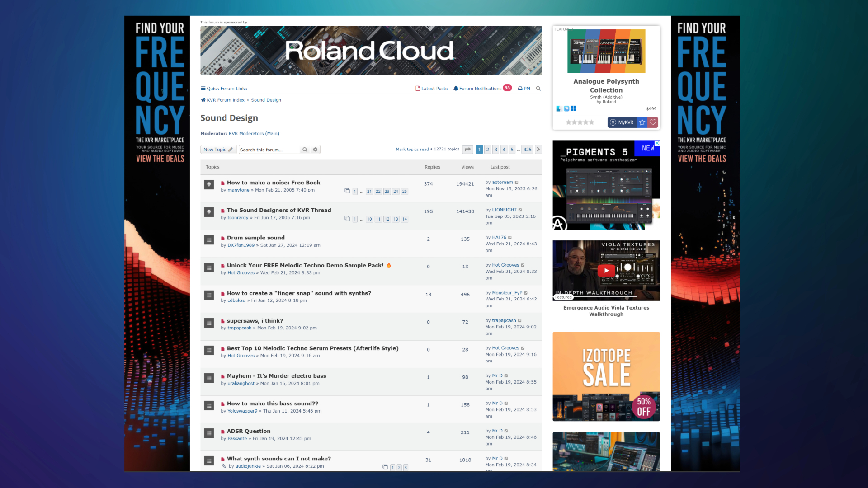This screenshot has height=488, width=868.
Task: Open page 25 of How to make a noise
Action: click(405, 192)
